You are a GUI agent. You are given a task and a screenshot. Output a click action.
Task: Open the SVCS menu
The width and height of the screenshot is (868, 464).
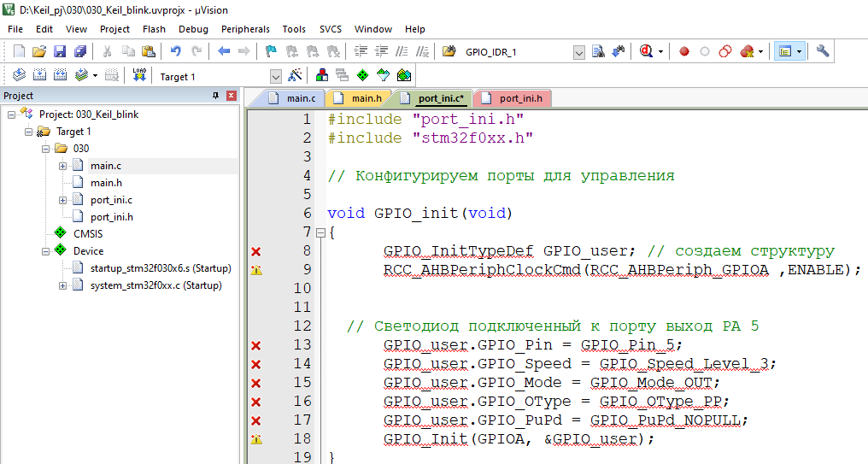point(331,29)
